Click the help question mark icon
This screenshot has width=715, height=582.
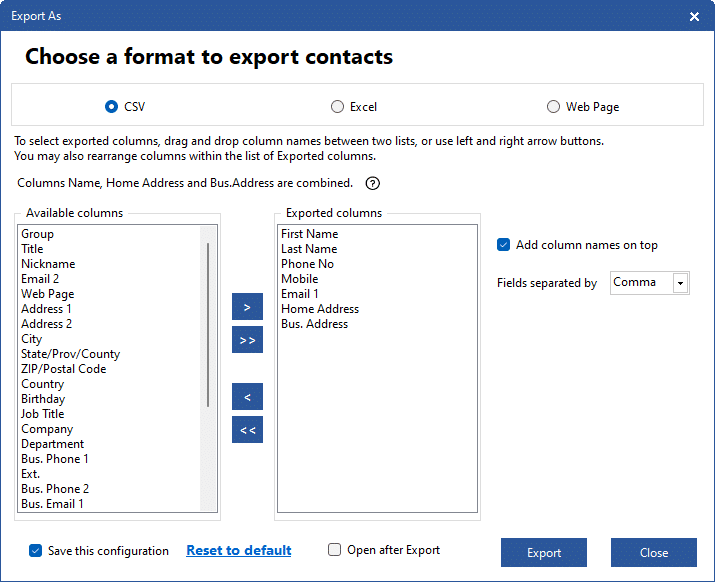point(373,183)
